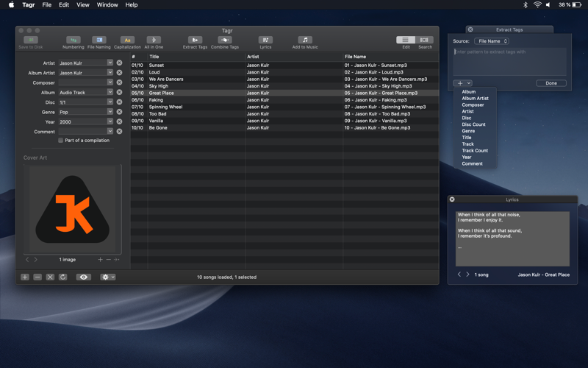Remove cover art image with minus

click(x=108, y=260)
